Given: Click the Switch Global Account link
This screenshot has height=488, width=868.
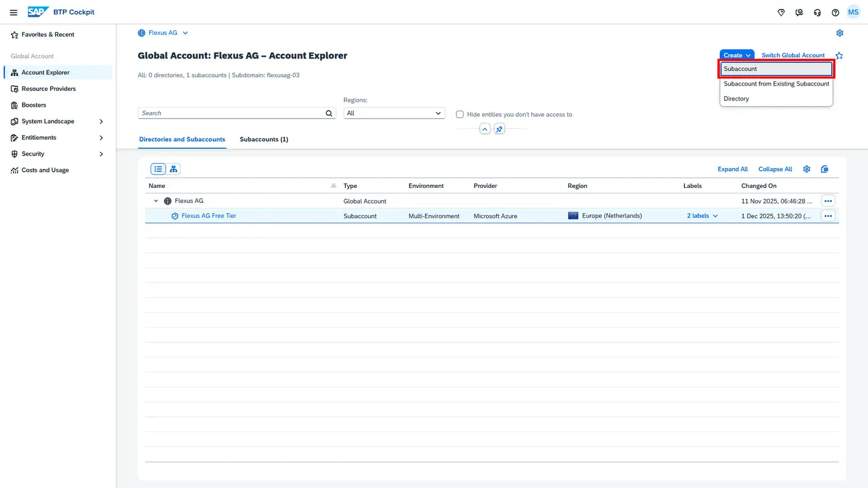Looking at the screenshot, I should [793, 55].
